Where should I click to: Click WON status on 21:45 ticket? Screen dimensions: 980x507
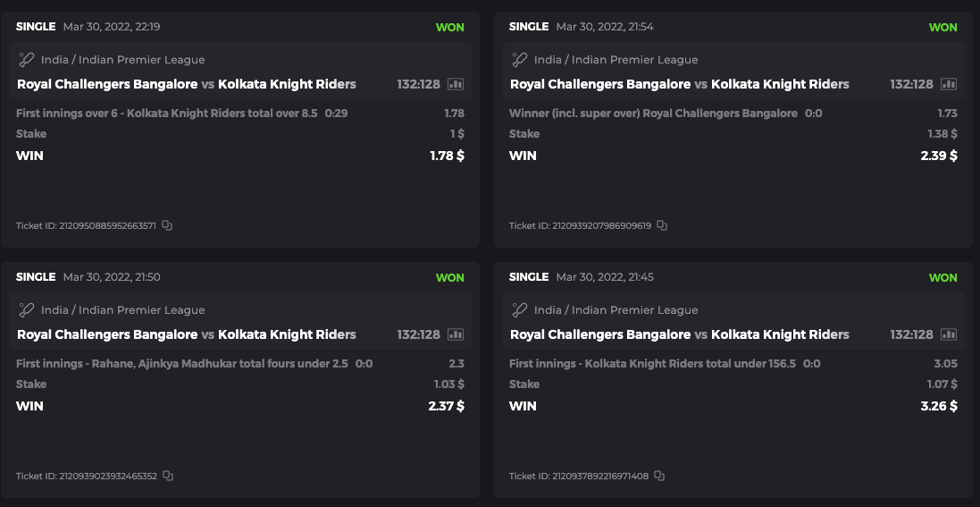point(942,277)
